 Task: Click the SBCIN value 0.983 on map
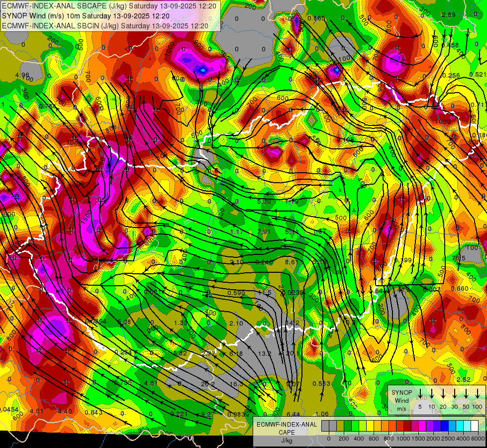point(236,415)
